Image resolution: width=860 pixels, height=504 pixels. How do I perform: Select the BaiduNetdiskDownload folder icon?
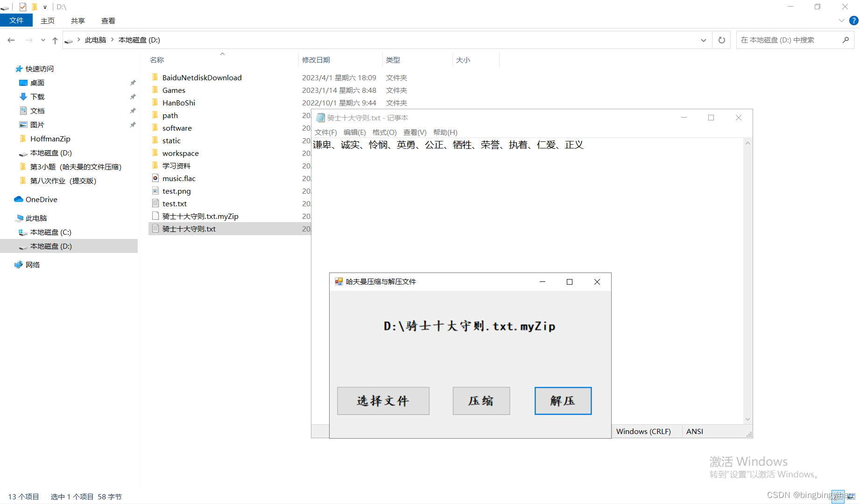155,77
